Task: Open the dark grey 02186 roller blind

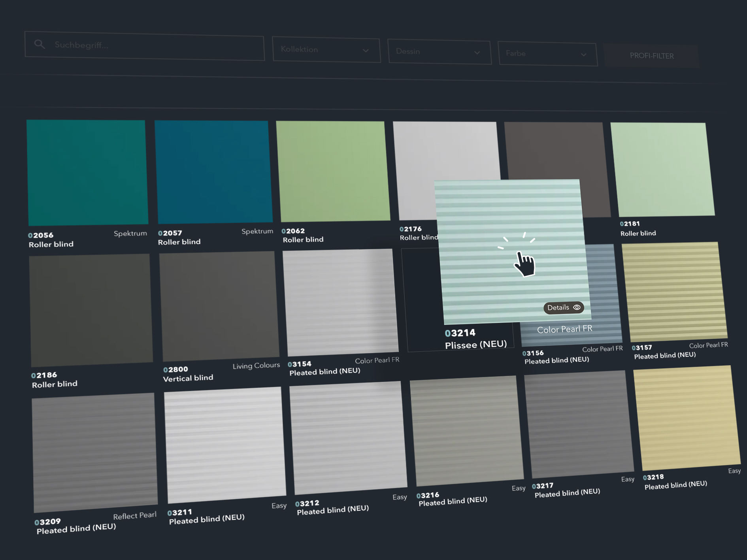Action: [x=91, y=310]
